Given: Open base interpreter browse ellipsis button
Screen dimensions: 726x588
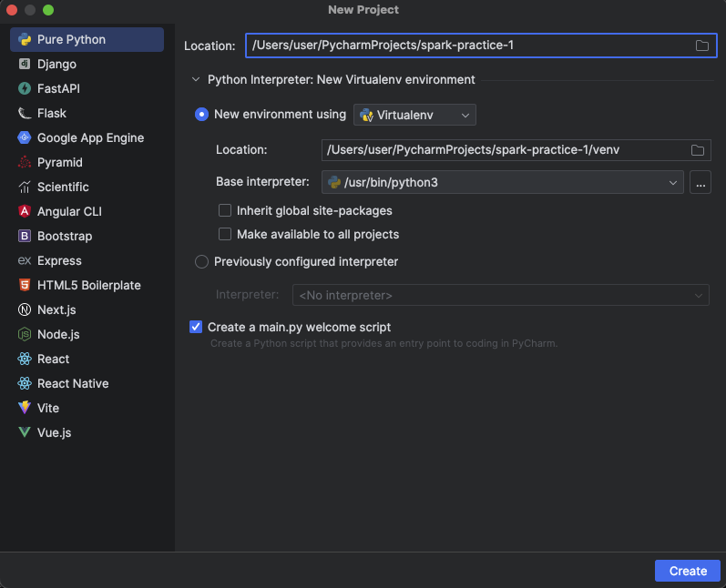Looking at the screenshot, I should tap(700, 182).
